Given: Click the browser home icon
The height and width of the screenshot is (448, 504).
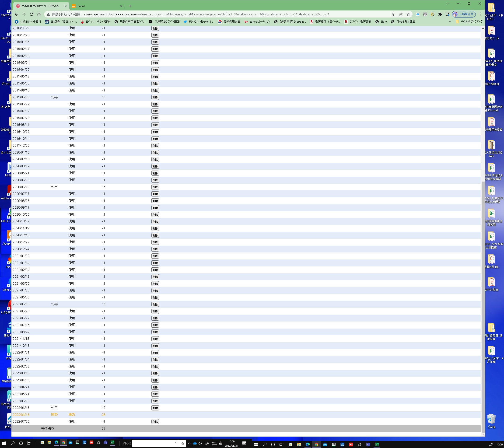Looking at the screenshot, I should pos(39,14).
